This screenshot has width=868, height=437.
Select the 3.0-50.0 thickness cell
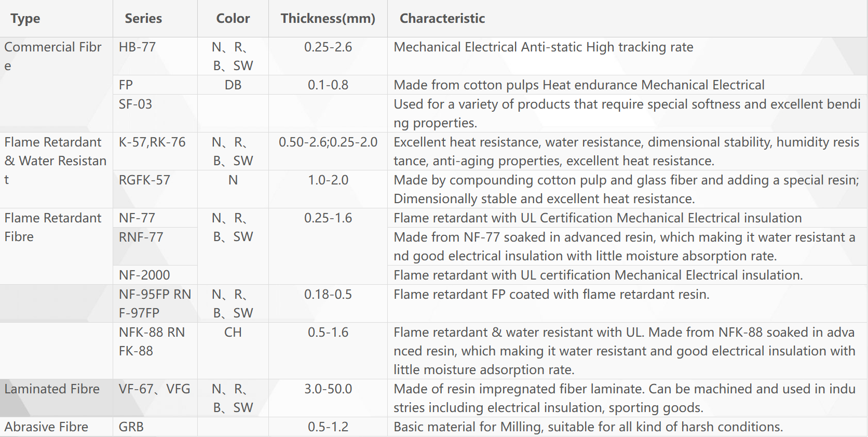point(328,398)
